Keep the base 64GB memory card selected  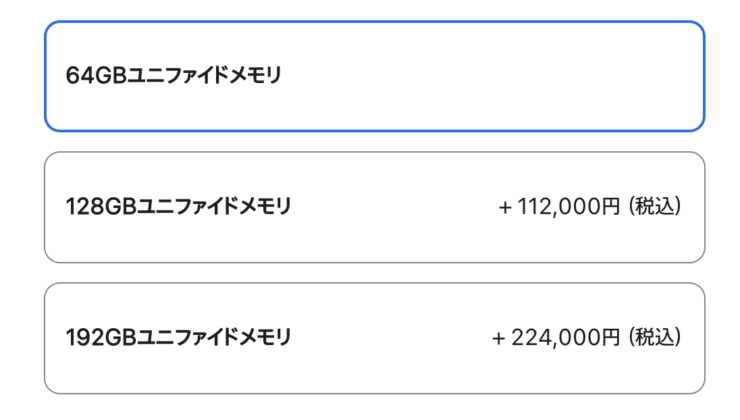point(375,76)
